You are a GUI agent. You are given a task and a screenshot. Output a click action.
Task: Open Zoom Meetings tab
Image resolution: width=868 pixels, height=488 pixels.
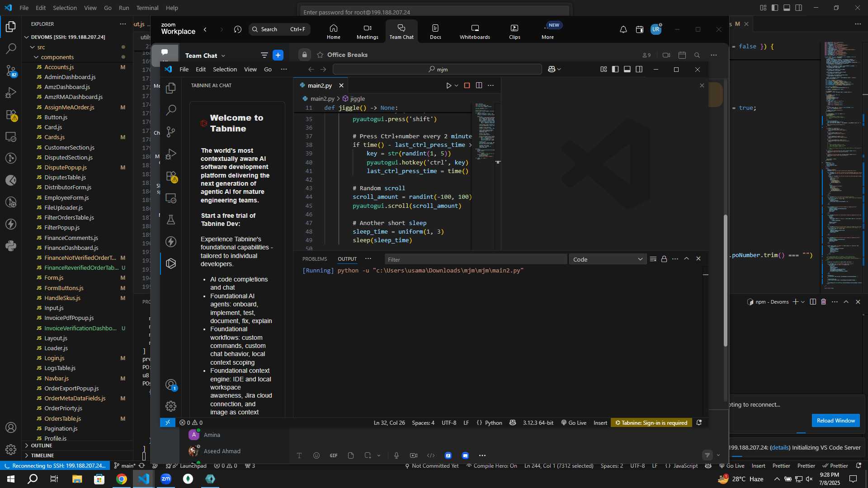[x=367, y=32]
